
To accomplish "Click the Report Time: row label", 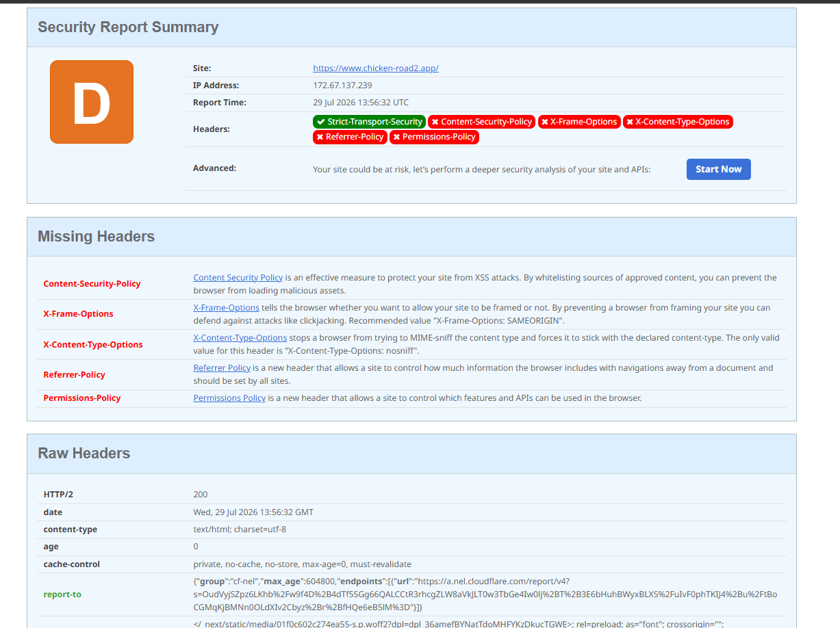I will (x=220, y=103).
